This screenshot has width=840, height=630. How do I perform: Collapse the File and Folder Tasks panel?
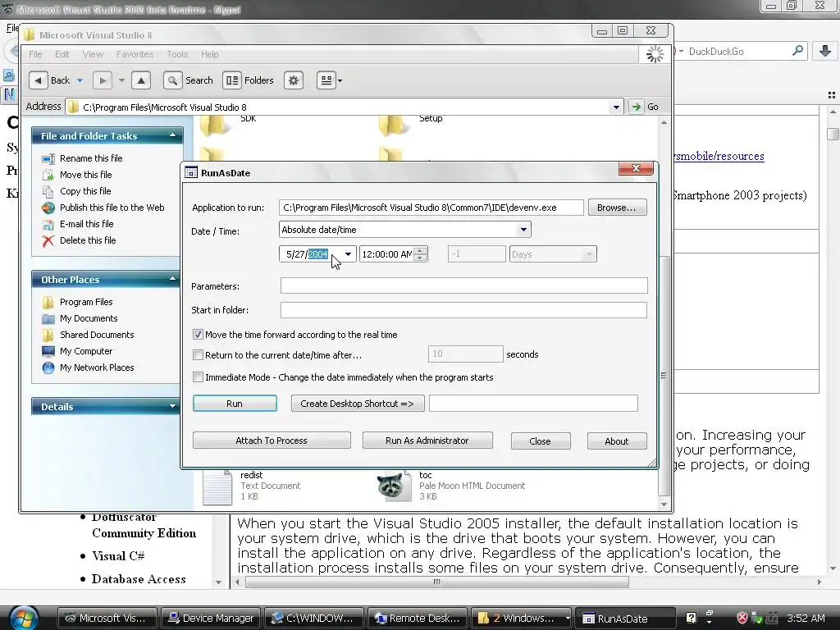click(172, 135)
